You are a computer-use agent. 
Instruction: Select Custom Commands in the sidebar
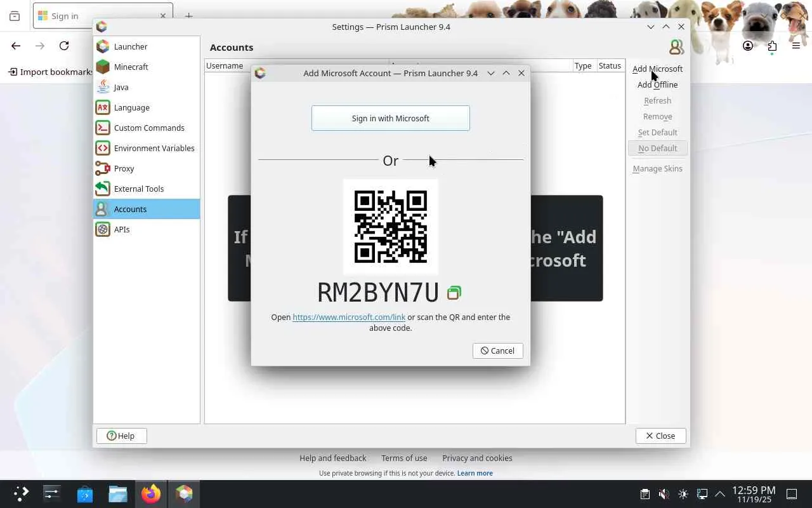[x=147, y=128]
